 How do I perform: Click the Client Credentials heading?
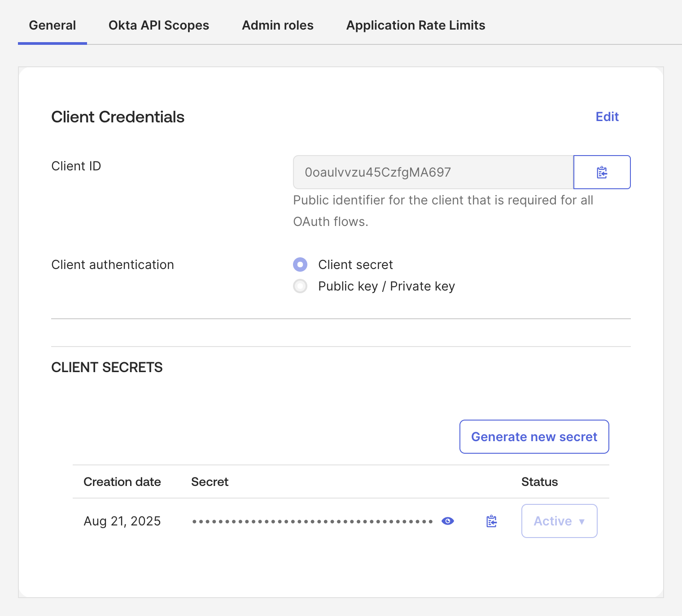tap(118, 117)
